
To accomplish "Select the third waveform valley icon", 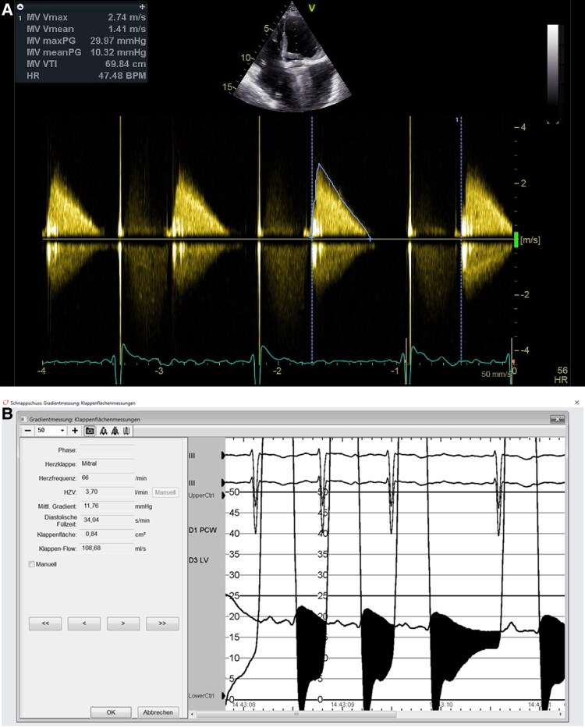I will [x=126, y=431].
